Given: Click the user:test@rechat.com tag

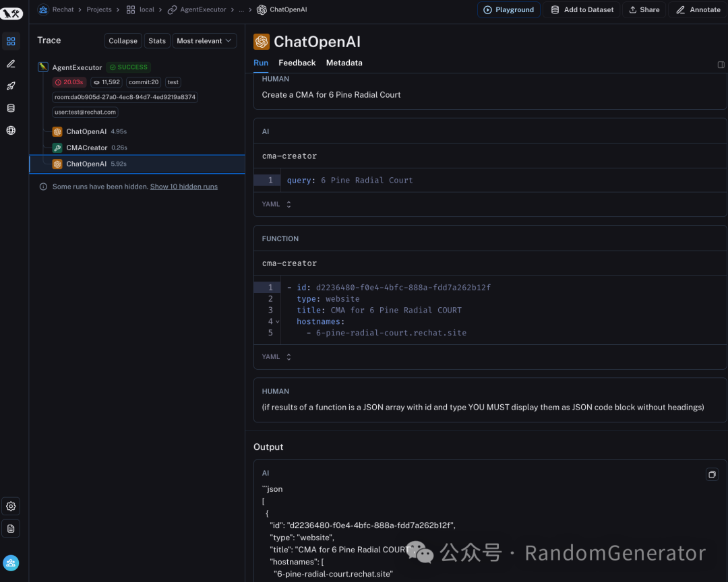Looking at the screenshot, I should coord(85,112).
